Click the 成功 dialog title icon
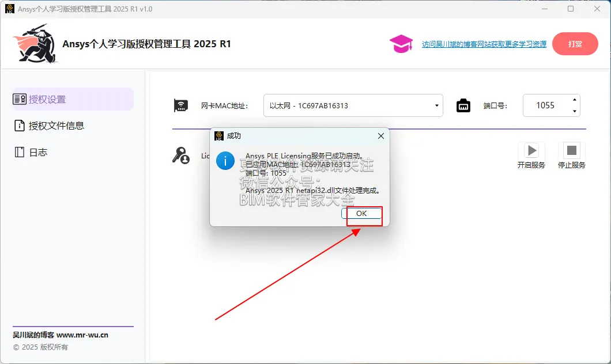Screen dimensions: 611x364 click(219, 136)
